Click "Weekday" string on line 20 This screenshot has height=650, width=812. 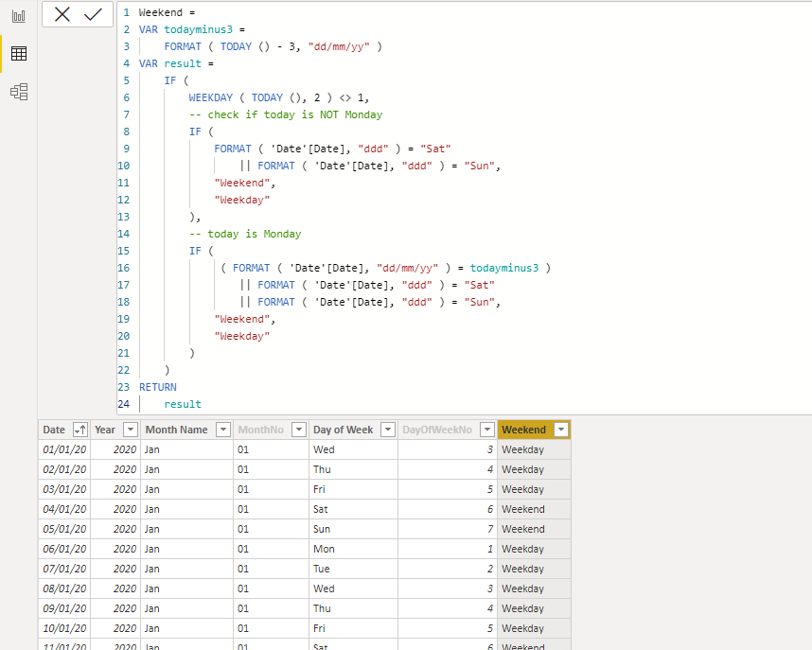point(242,336)
